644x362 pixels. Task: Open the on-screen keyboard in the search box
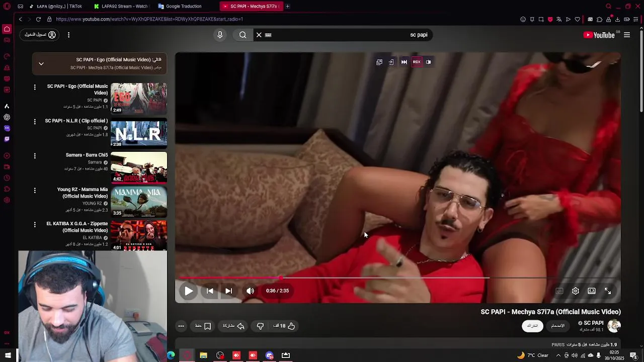(268, 35)
